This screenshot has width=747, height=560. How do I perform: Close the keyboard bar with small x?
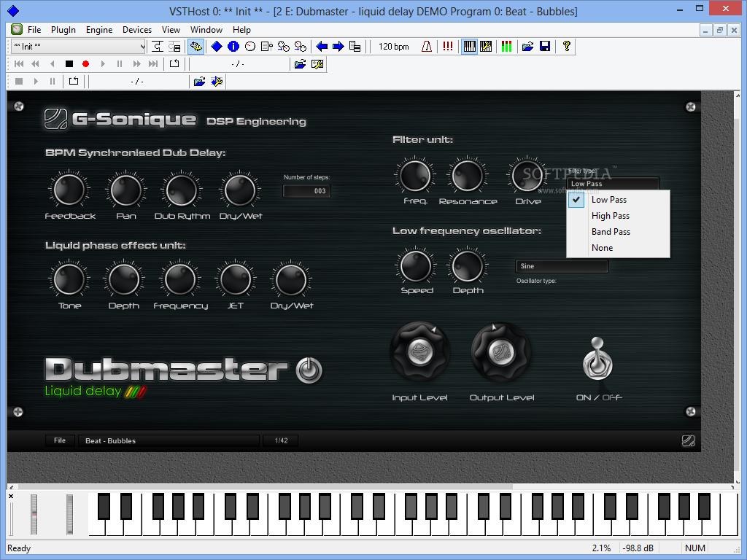point(11,496)
